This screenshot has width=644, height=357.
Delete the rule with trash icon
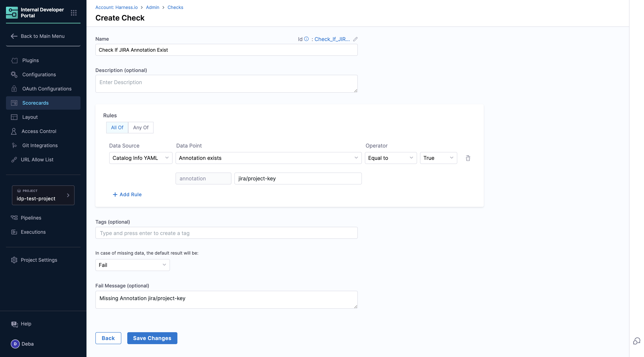pyautogui.click(x=468, y=158)
